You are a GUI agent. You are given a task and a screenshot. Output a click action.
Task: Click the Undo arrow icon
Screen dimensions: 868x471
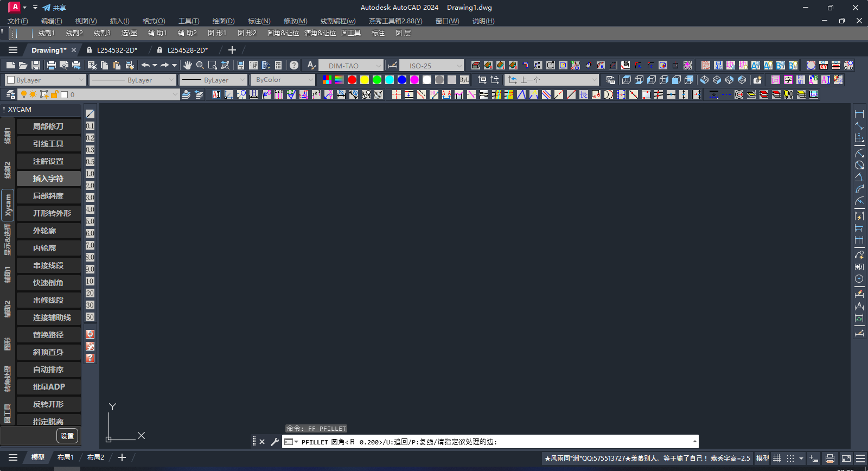[x=145, y=65]
